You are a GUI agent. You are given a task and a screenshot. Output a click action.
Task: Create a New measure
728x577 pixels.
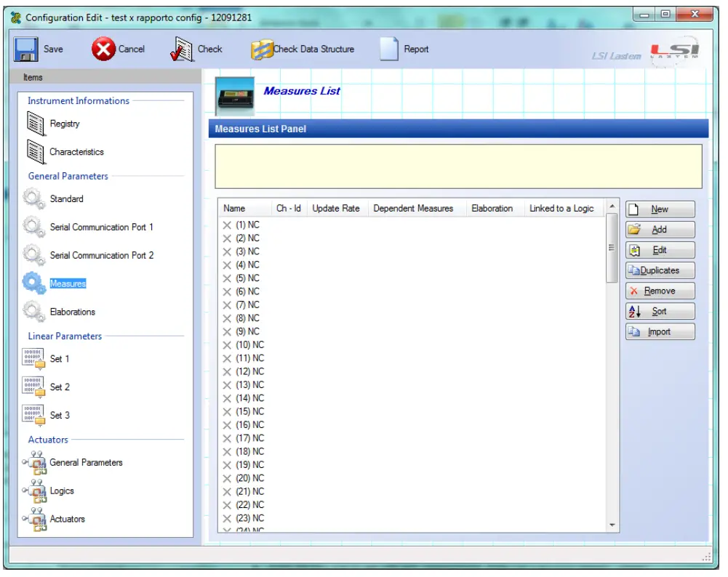pos(659,209)
